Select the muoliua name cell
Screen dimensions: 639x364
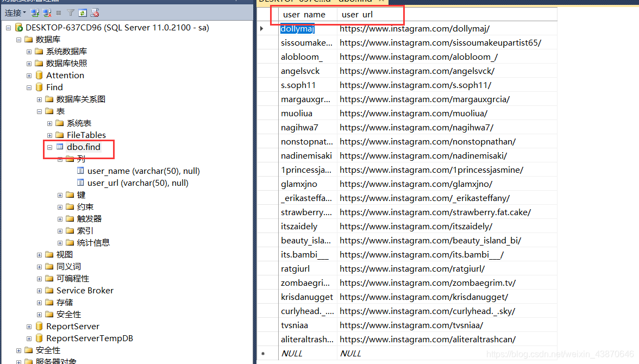point(308,114)
